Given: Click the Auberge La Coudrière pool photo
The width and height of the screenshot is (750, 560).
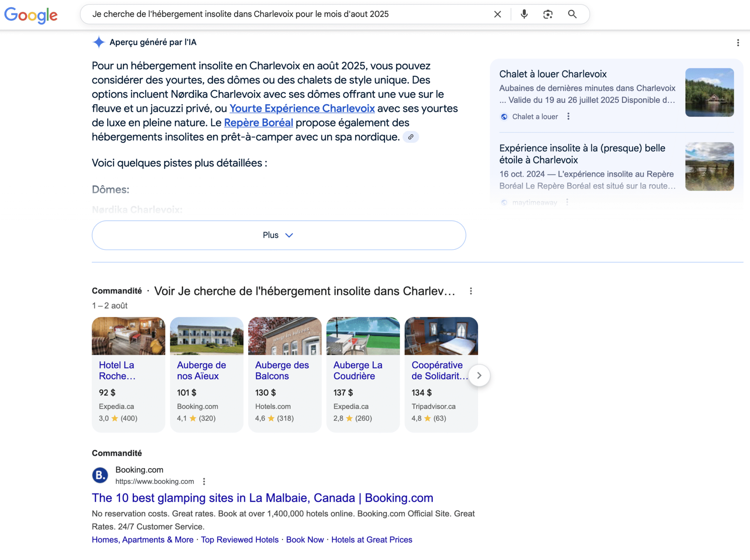Looking at the screenshot, I should coord(363,336).
